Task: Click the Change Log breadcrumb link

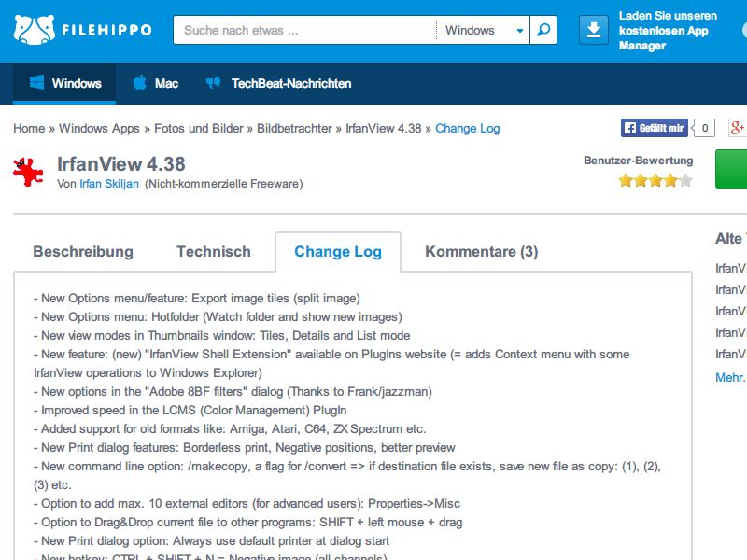Action: click(468, 129)
